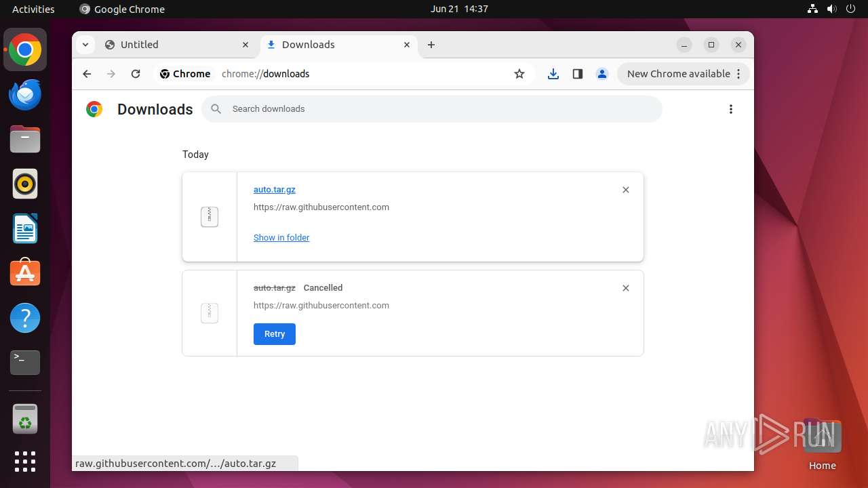Open the profile avatar menu

point(602,74)
